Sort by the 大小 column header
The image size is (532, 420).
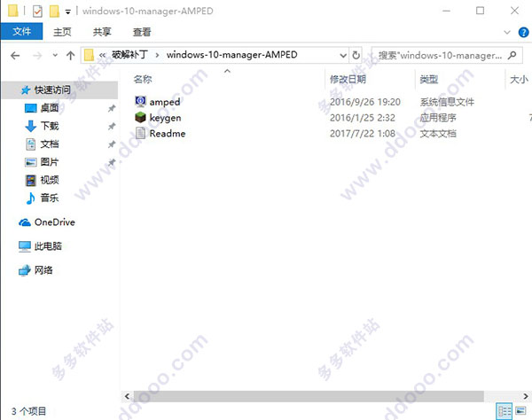coord(519,80)
